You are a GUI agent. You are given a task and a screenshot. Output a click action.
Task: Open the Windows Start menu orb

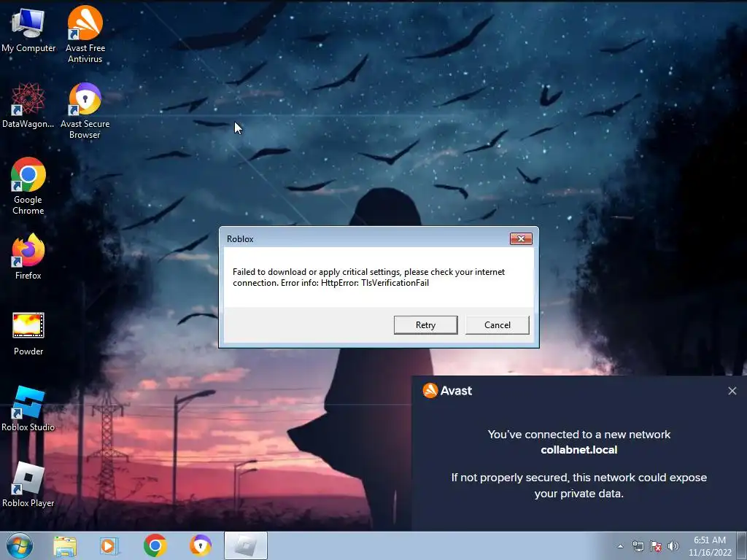coord(20,545)
